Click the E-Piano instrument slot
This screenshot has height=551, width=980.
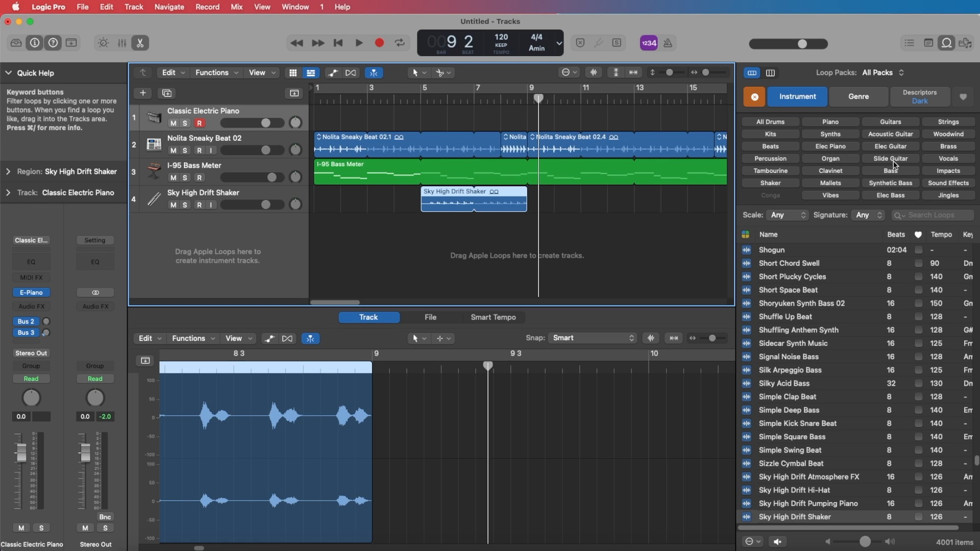pos(31,293)
